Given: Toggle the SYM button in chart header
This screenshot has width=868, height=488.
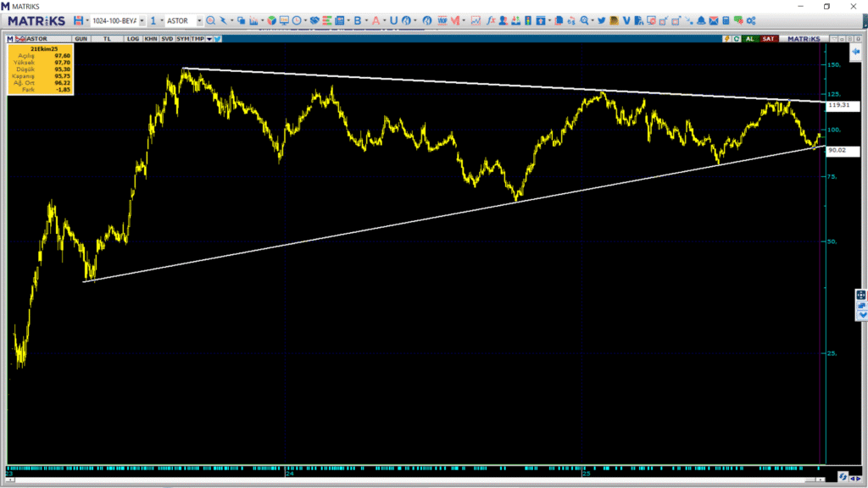Looking at the screenshot, I should [x=182, y=38].
